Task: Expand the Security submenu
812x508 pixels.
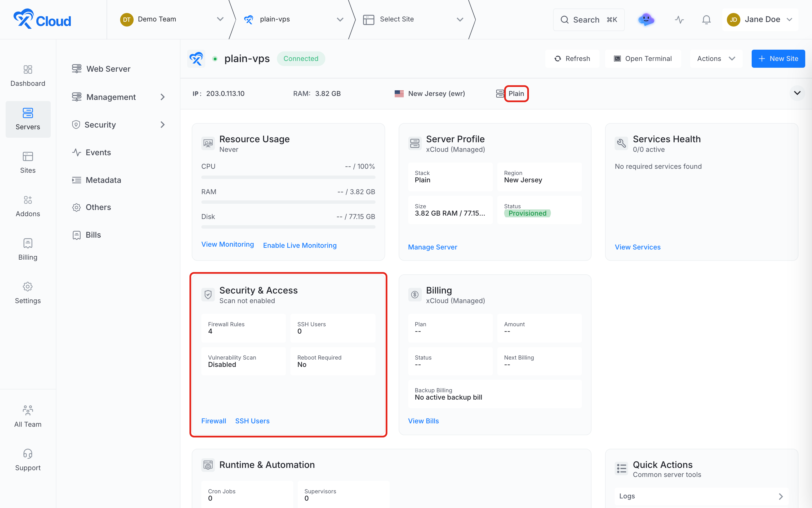Action: click(x=119, y=125)
